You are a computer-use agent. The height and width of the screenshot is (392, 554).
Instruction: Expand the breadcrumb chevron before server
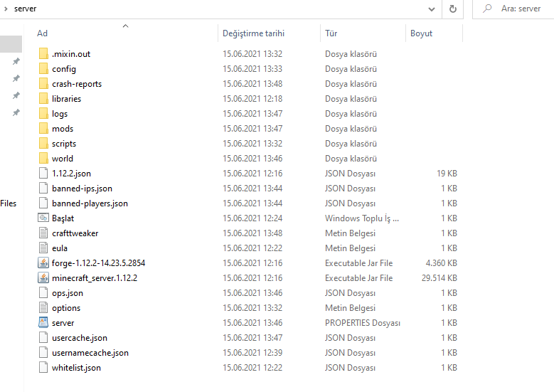pyautogui.click(x=6, y=9)
